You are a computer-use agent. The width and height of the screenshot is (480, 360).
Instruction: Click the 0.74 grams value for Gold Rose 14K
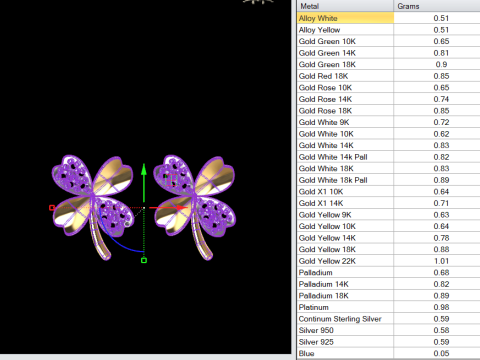[441, 99]
